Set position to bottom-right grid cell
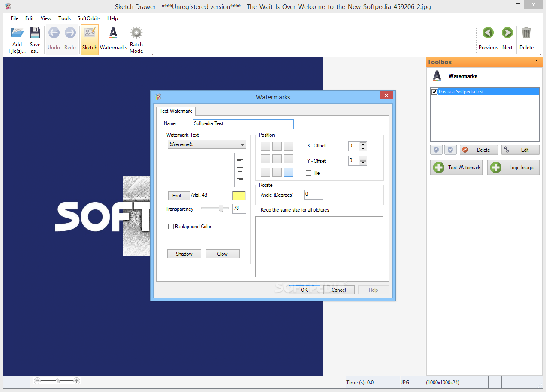Viewport: 546px width, 392px height. (x=289, y=172)
